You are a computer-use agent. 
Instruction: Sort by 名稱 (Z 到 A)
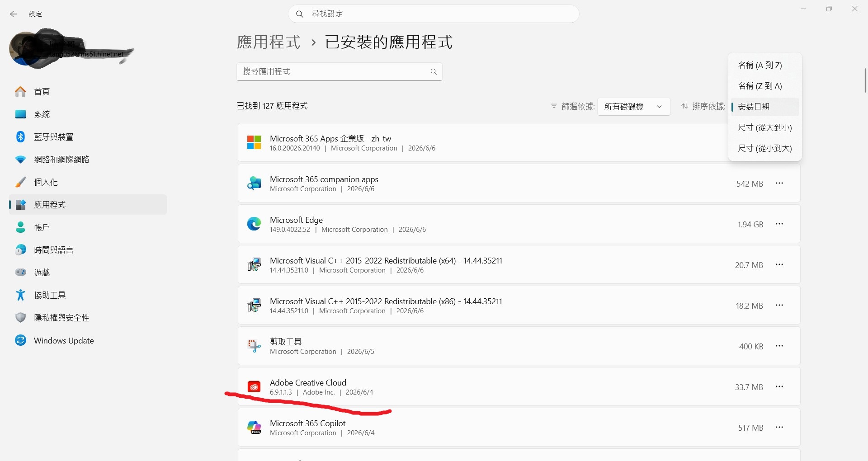tap(765, 86)
